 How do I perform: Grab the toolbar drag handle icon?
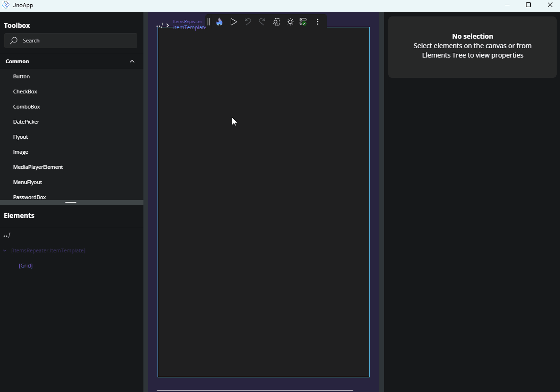click(x=208, y=21)
